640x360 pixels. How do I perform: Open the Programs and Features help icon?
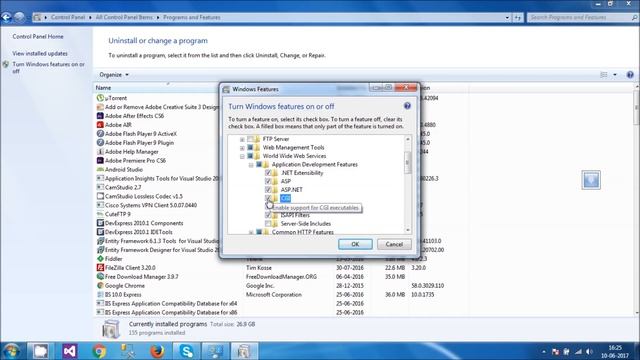coord(630,75)
